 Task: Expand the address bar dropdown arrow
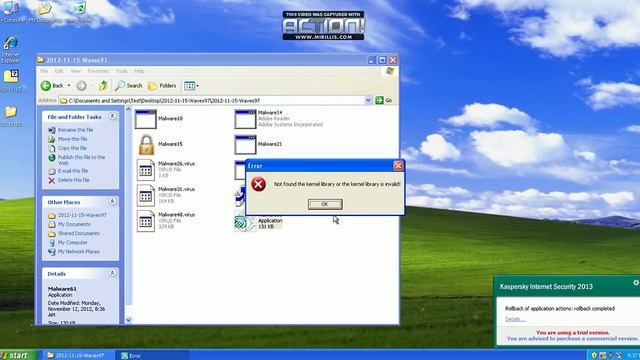(x=368, y=100)
